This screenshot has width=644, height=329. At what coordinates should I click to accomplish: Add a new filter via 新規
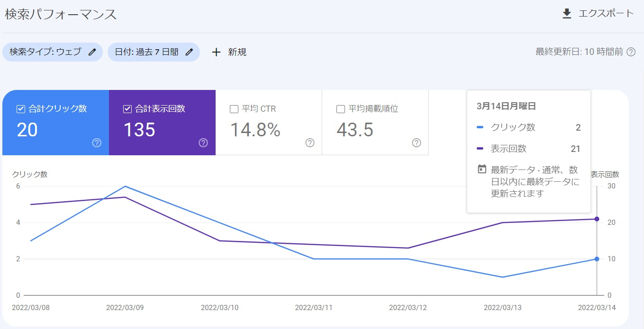pos(229,52)
